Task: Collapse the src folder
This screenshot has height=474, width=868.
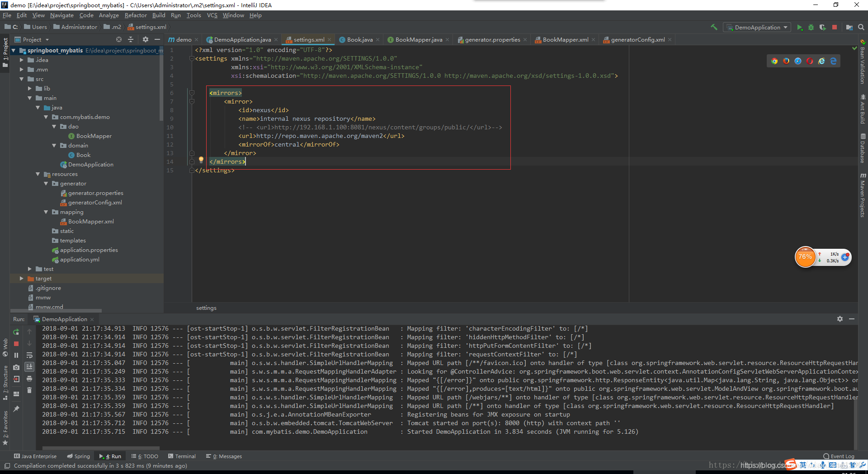Action: tap(21, 79)
